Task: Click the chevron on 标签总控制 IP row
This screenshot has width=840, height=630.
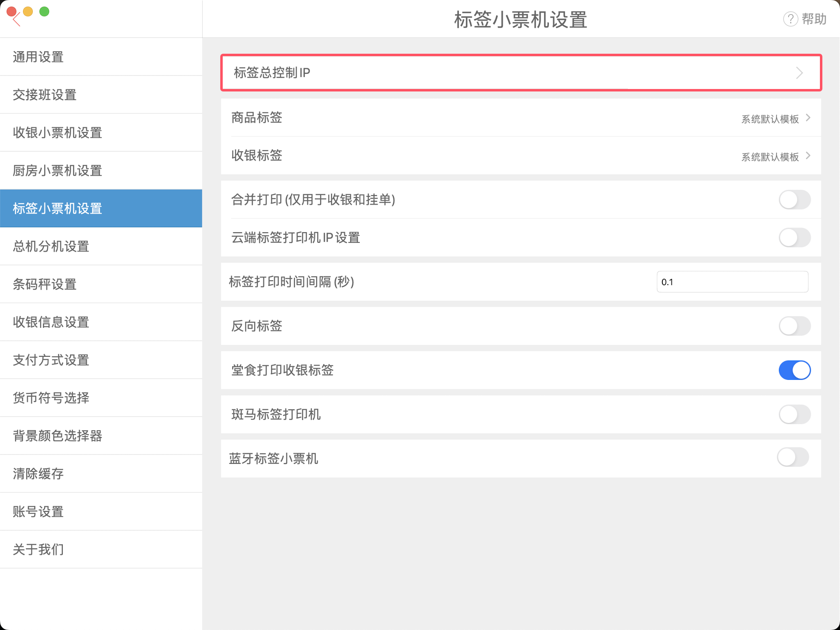Action: [x=799, y=73]
